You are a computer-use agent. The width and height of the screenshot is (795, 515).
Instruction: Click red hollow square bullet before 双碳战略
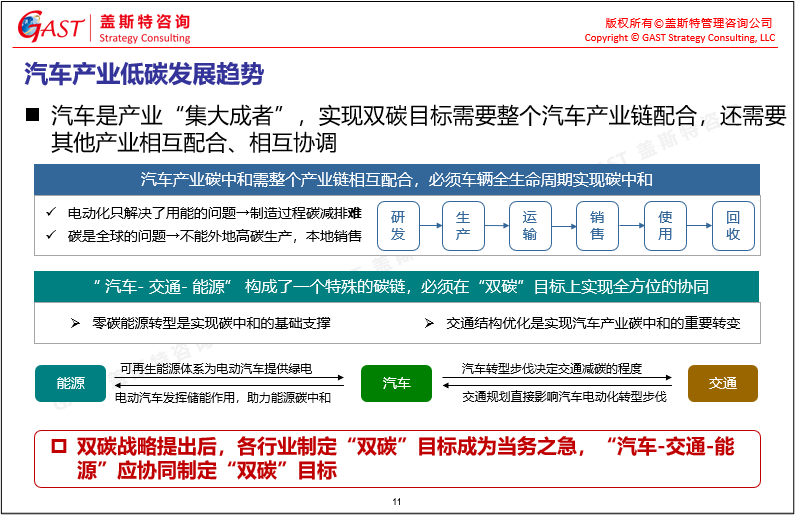[x=58, y=446]
